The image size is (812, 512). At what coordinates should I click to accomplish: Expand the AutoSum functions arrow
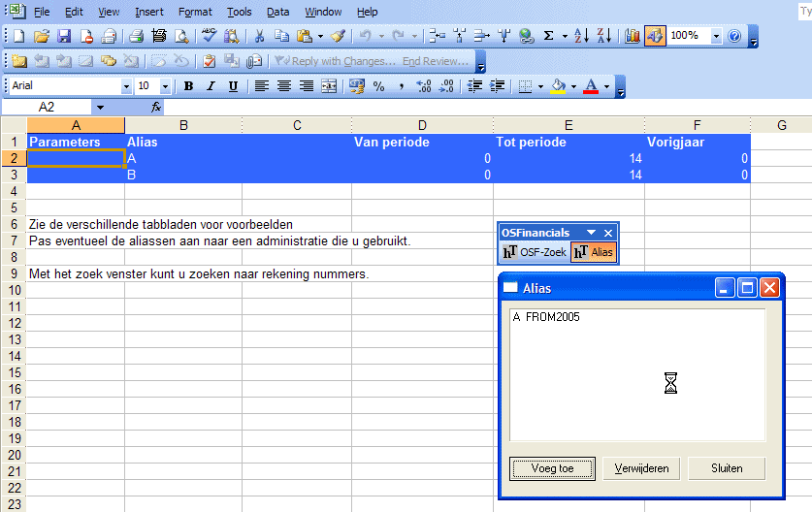[565, 36]
